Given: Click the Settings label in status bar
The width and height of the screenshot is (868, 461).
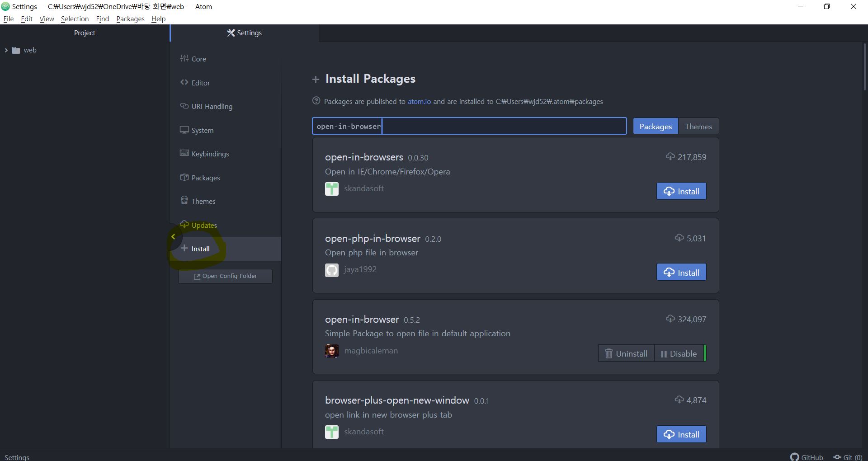Looking at the screenshot, I should 17,457.
